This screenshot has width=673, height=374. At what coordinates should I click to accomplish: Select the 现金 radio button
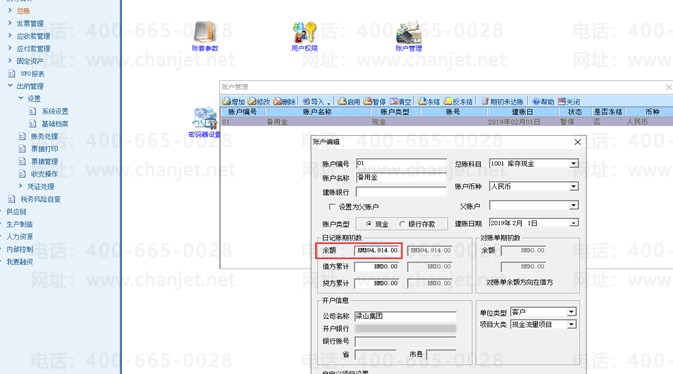click(369, 224)
